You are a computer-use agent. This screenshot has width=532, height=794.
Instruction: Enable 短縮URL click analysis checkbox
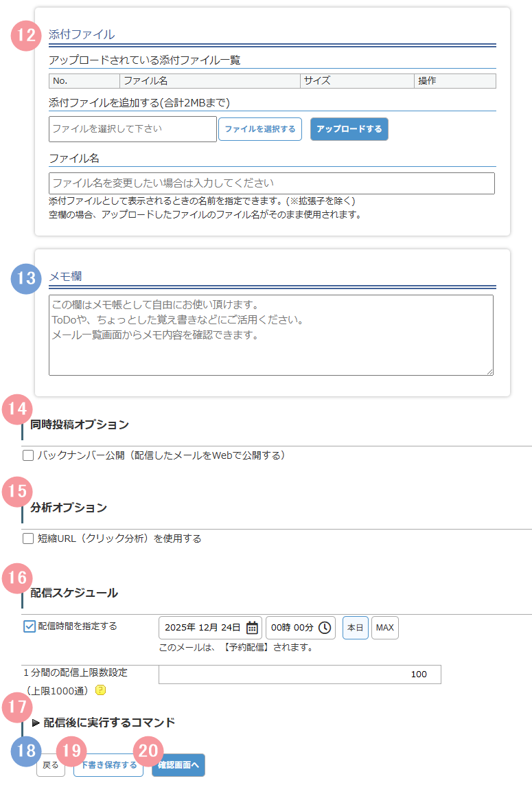28,538
